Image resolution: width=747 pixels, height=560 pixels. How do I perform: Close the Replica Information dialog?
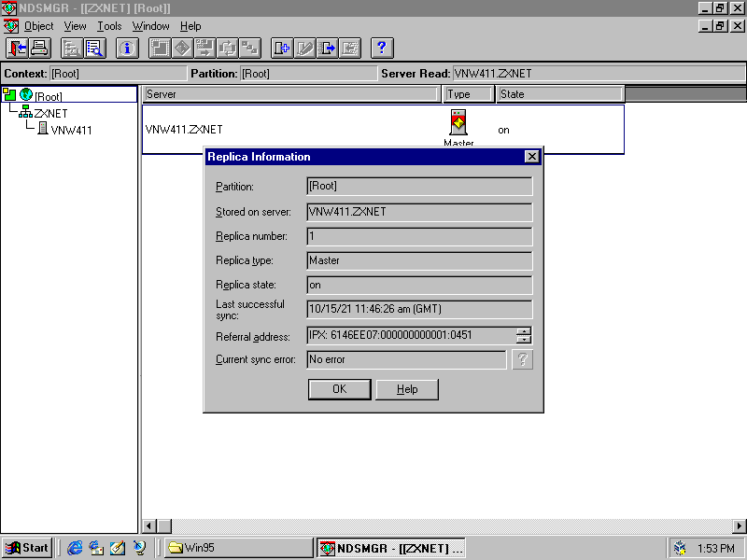click(x=531, y=157)
